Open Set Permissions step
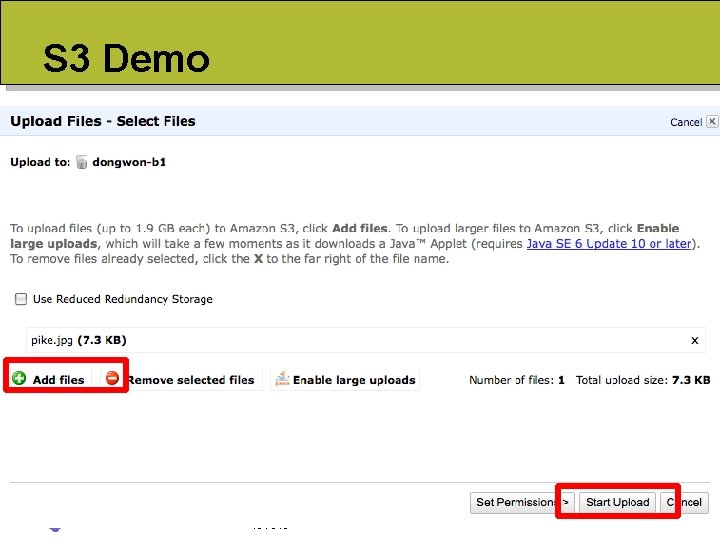Viewport: 720px width, 540px height. [522, 503]
